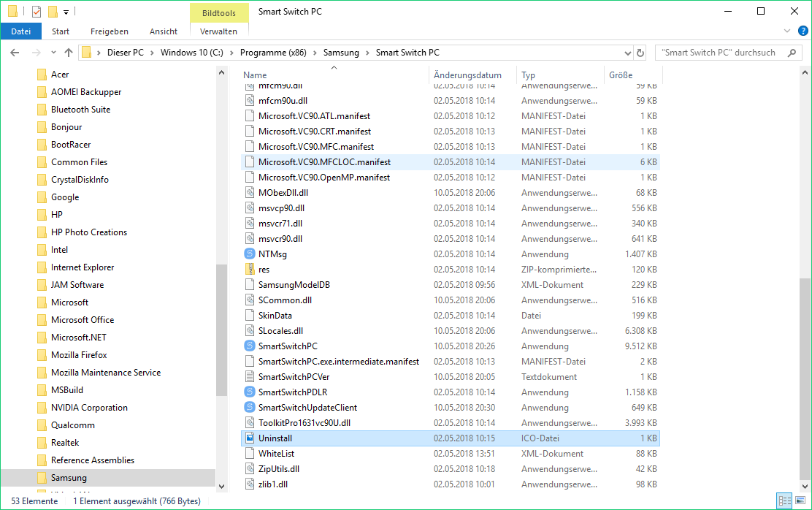Click the Acer folder icon in tree
The image size is (812, 510).
[42, 74]
